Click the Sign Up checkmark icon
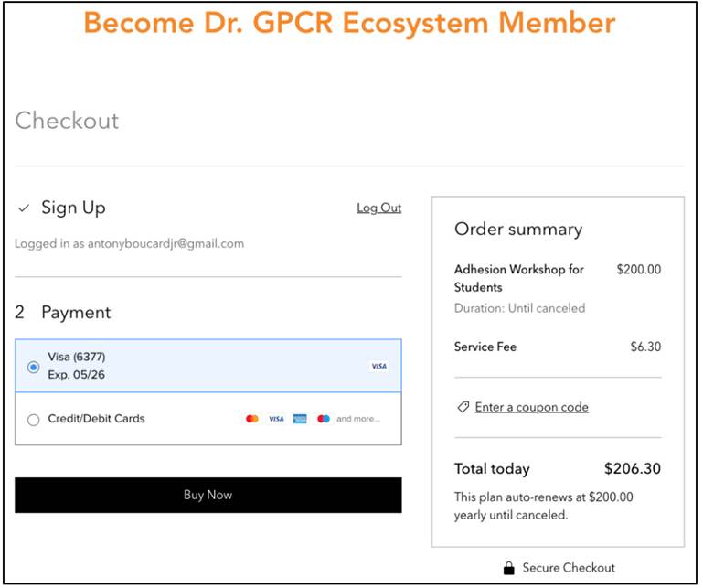Screen dimensions: 703x588 (x=24, y=208)
